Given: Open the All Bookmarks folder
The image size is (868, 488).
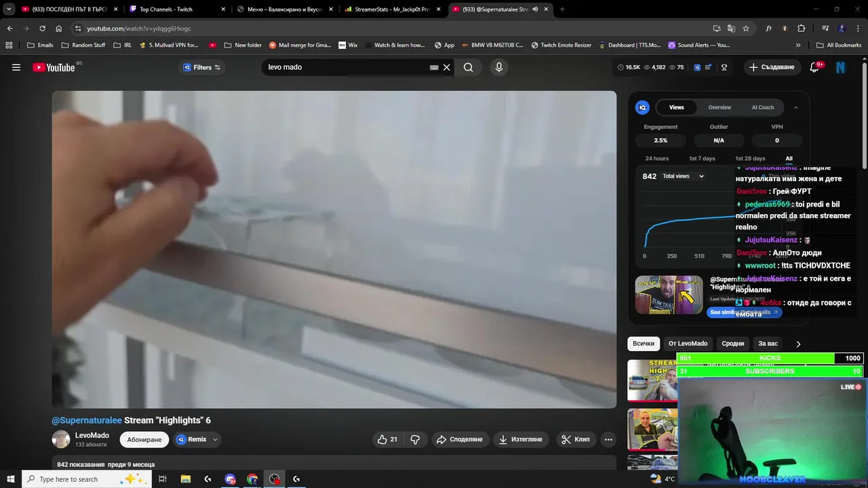Looking at the screenshot, I should tap(839, 45).
